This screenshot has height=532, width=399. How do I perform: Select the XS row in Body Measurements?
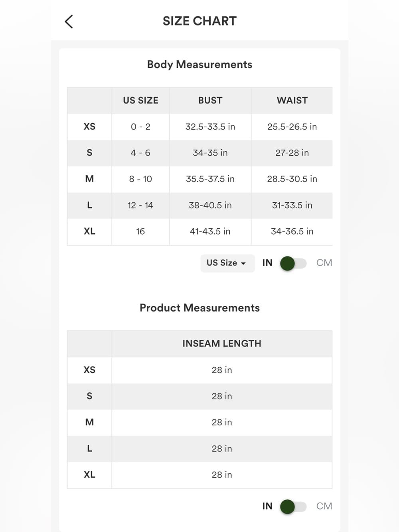[200, 127]
